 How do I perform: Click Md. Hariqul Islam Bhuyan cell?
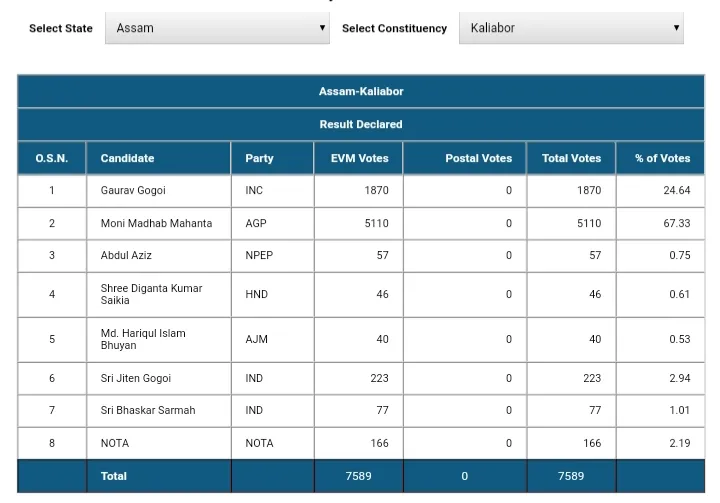(x=143, y=339)
